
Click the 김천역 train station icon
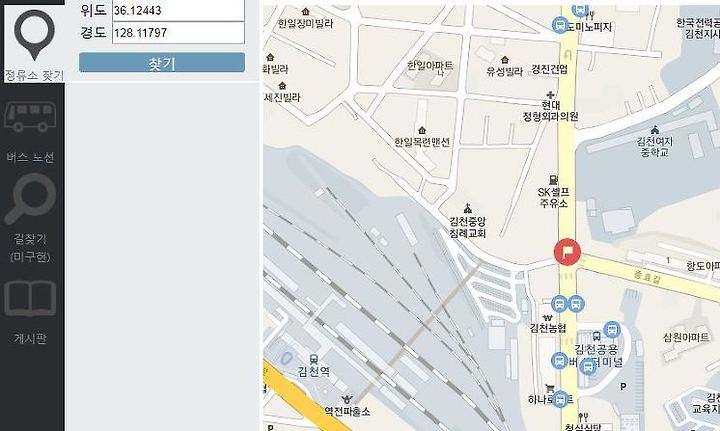coord(314,359)
